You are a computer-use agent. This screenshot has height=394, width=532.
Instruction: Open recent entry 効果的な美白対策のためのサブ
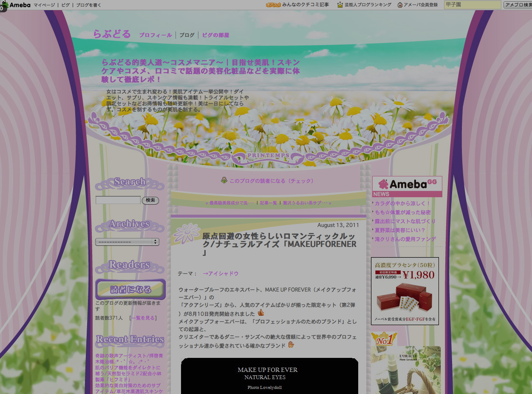pyautogui.click(x=129, y=388)
